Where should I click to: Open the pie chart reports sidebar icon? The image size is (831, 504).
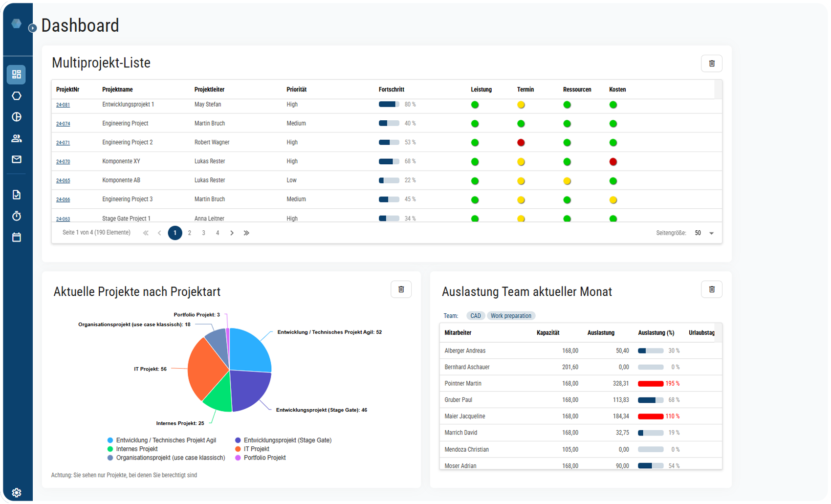(16, 117)
